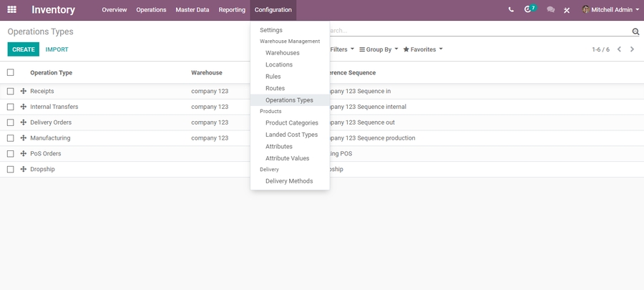Screen dimensions: 644x290
Task: Grab the drag handle for Receipts row
Action: coord(23,91)
